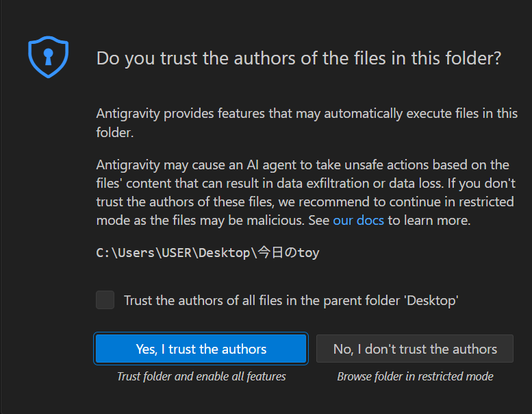Click 'Desktop' in the checkbox label
This screenshot has height=414, width=532.
(434, 300)
